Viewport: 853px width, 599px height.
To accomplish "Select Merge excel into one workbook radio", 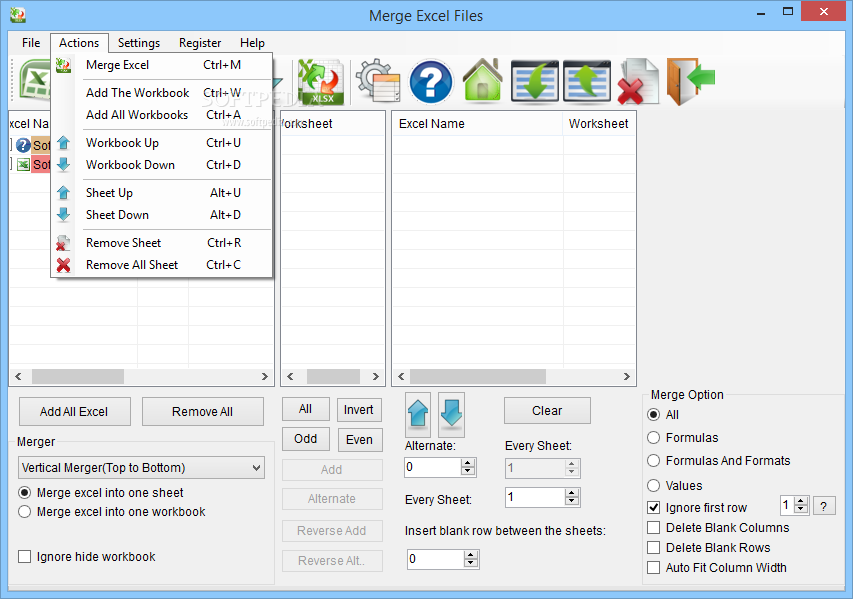I will click(x=24, y=512).
